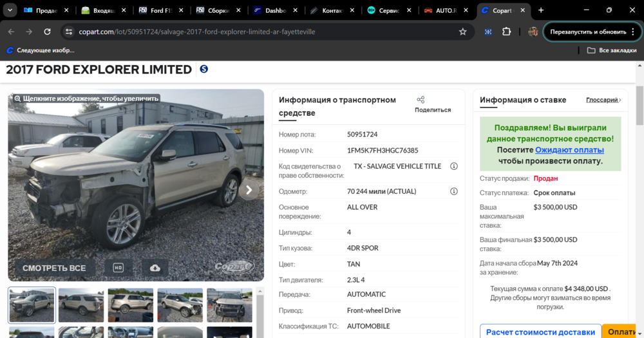
Task: Select the second thumbnail showing rear side
Action: point(81,305)
